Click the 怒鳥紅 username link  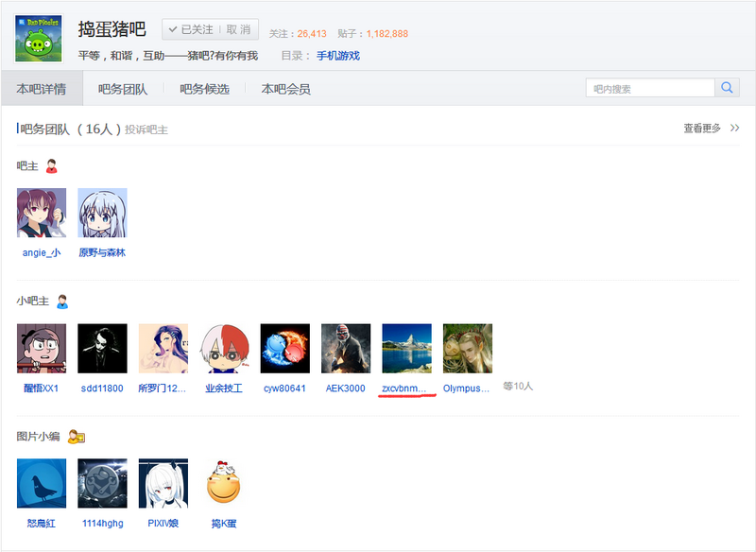[x=42, y=523]
